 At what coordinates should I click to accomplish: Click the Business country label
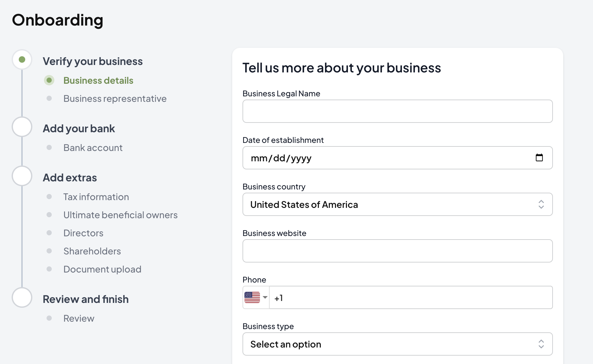point(274,187)
